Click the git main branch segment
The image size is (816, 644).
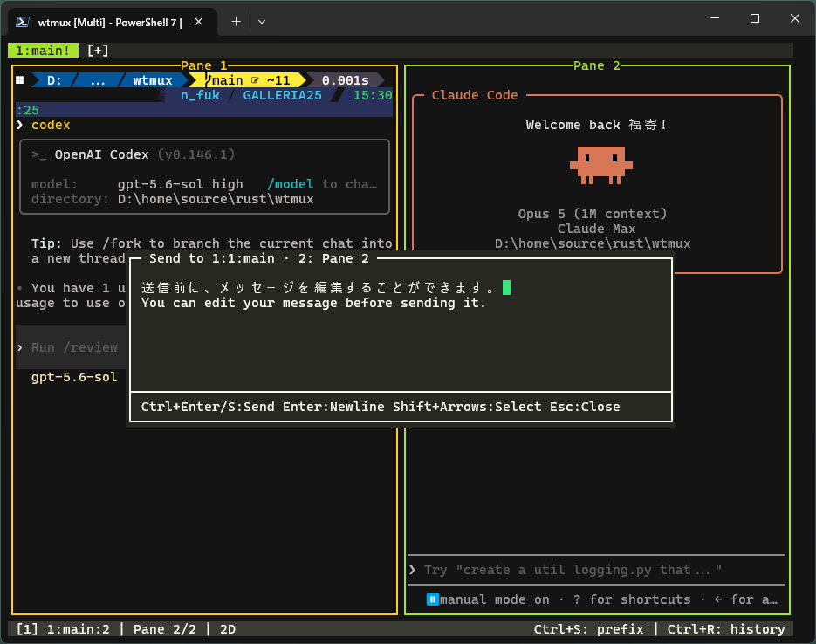(x=228, y=80)
